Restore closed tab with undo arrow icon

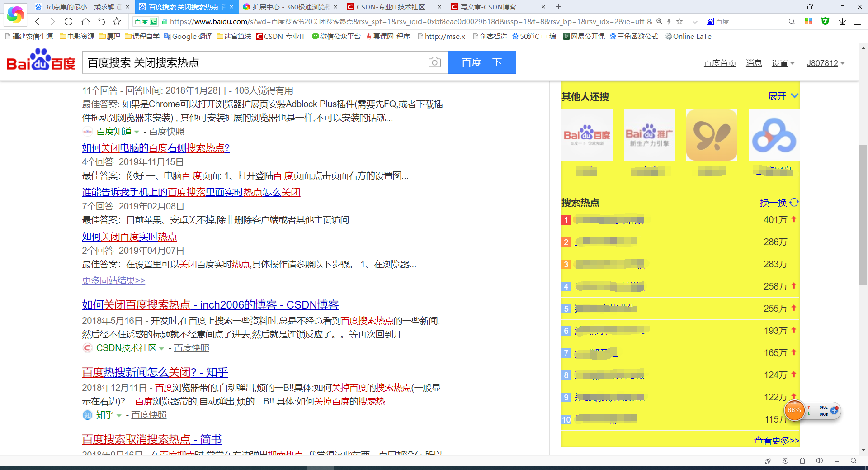tap(102, 21)
